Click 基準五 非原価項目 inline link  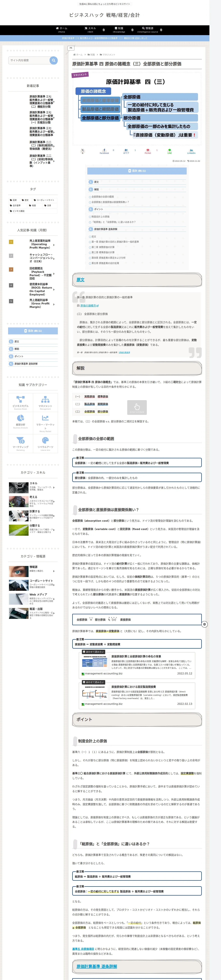point(83,948)
